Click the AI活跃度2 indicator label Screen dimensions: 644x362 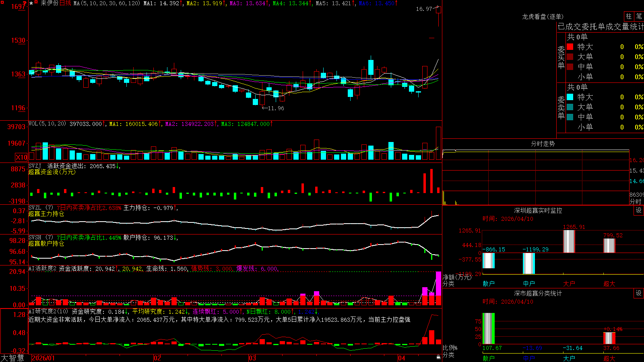click(x=43, y=268)
